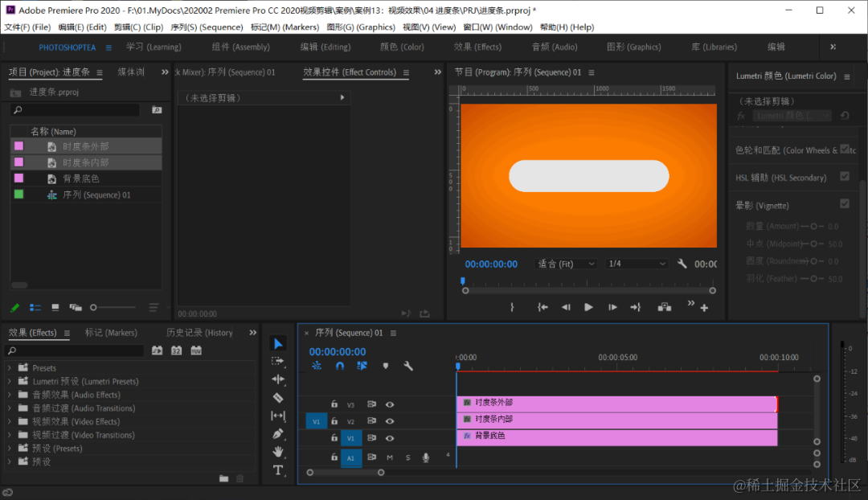Expand the Lumetri Presets folder
Screen dimensions: 868x500
coord(10,381)
